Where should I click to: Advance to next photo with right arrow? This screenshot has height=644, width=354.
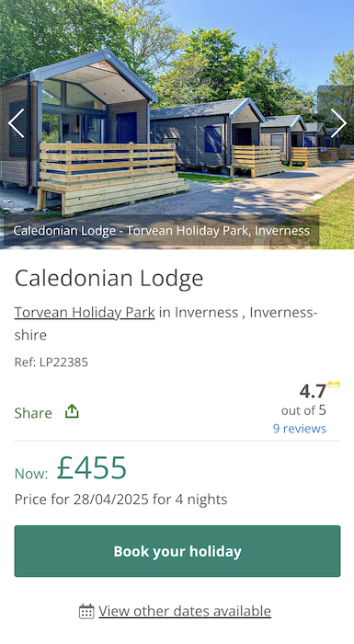[x=338, y=123]
